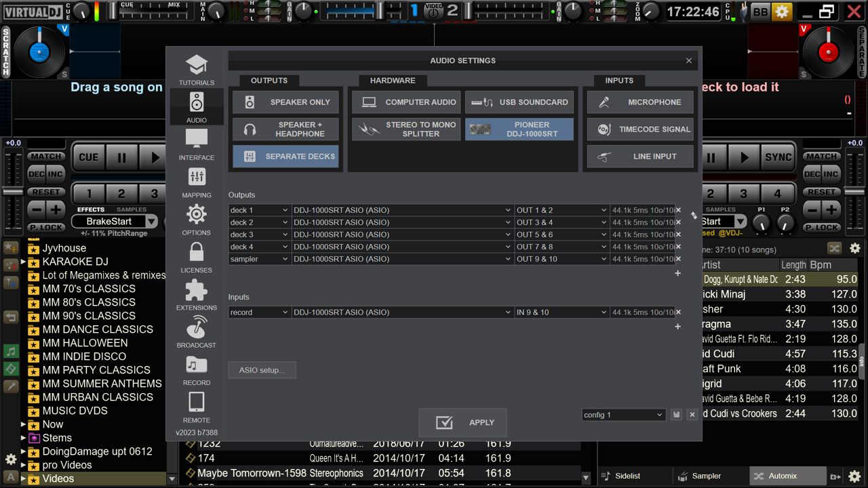This screenshot has width=868, height=488.
Task: Switch to the Sidelist tab
Action: [628, 476]
